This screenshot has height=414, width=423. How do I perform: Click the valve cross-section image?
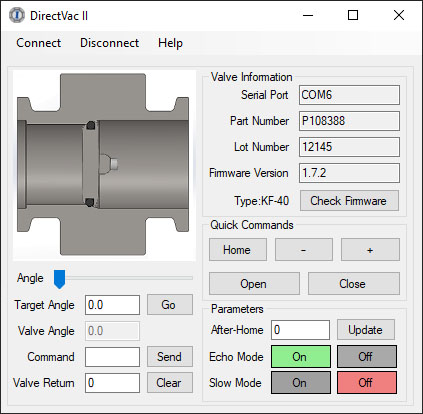tap(104, 165)
